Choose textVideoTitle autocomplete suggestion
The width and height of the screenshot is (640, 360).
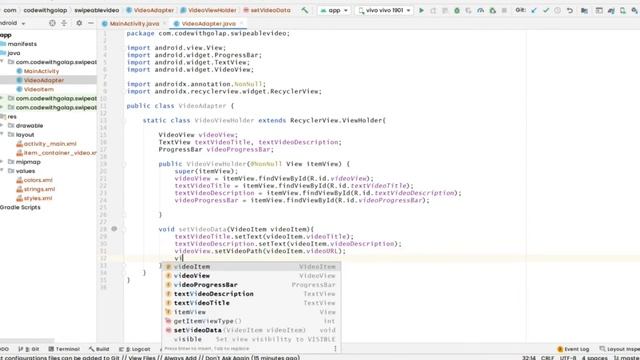pos(251,303)
